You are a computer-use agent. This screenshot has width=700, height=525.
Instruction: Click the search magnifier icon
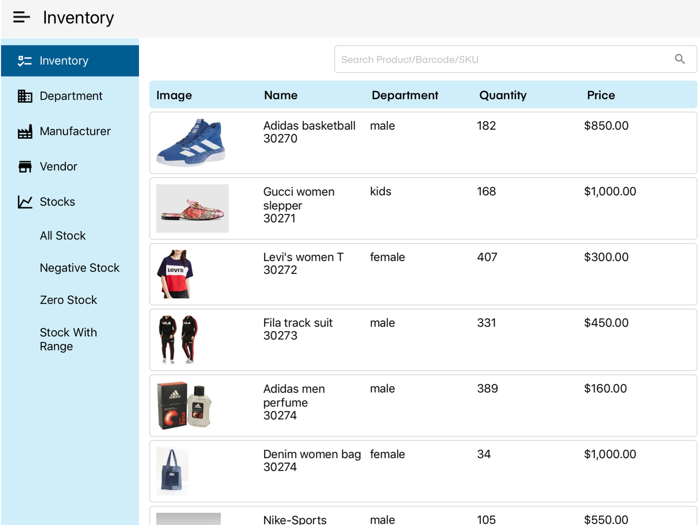pos(680,59)
